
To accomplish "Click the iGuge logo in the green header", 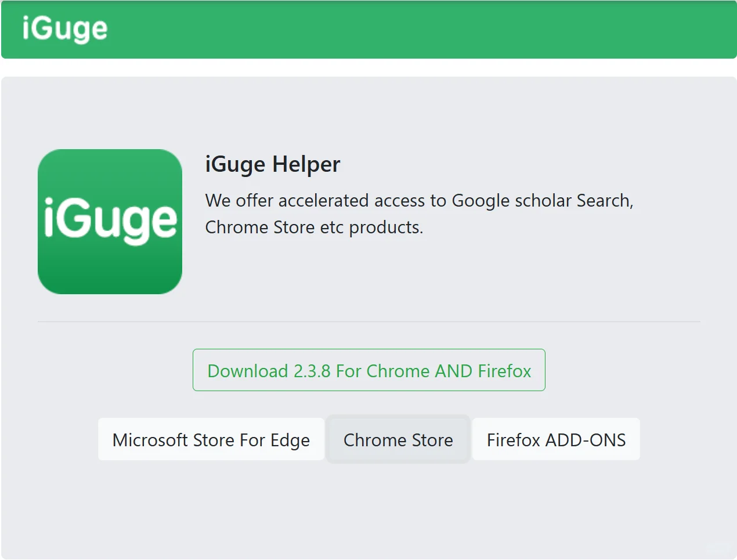I will [x=65, y=29].
